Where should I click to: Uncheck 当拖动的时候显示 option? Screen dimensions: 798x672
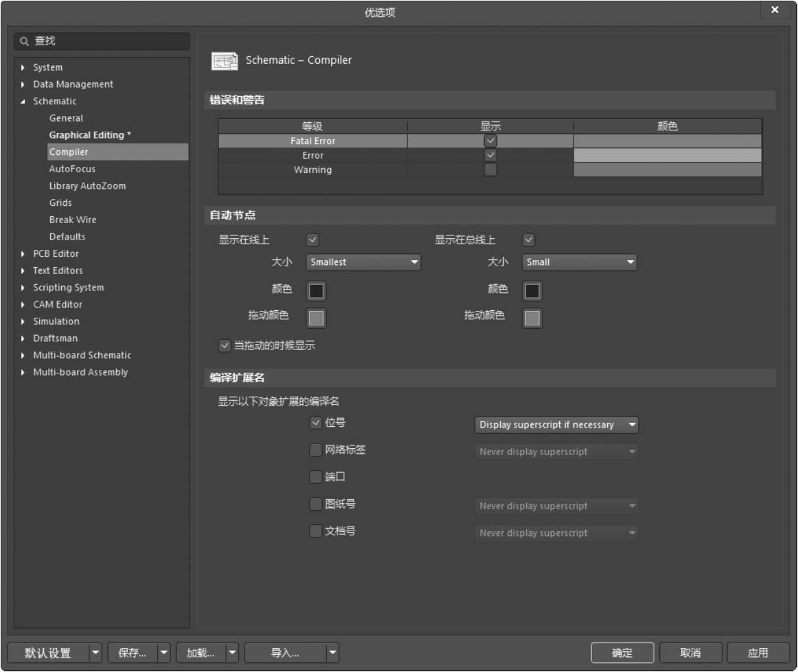pos(225,346)
